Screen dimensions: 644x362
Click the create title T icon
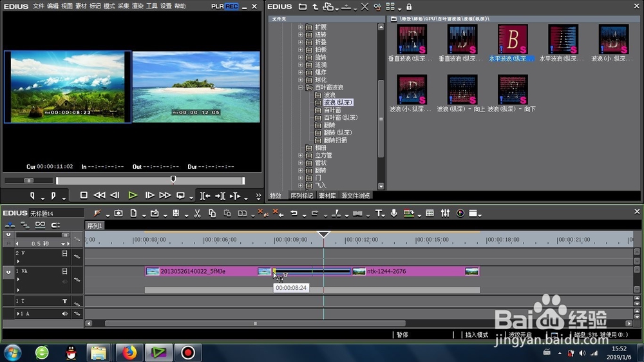pos(378,213)
